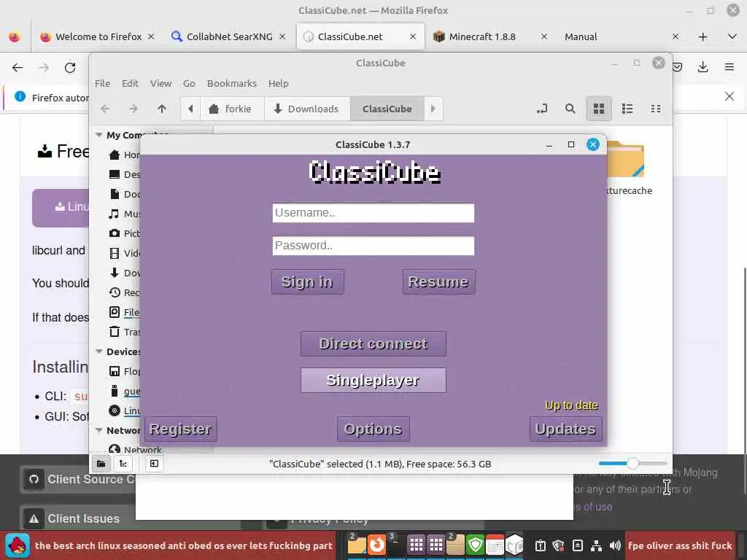Switch to CollabNet SearXNG tab

pos(228,36)
